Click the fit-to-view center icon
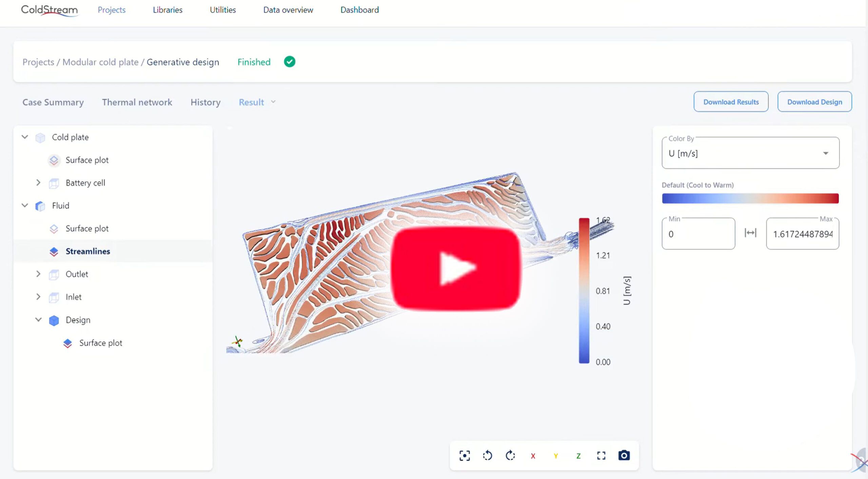This screenshot has width=868, height=479. [465, 456]
